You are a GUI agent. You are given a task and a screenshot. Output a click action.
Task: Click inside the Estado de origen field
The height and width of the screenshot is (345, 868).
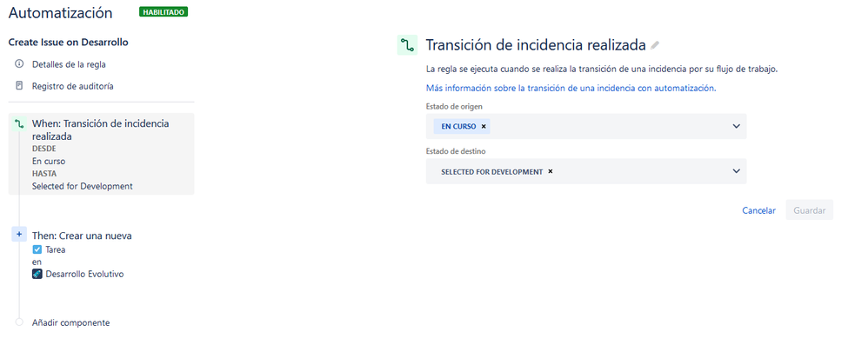tap(585, 126)
